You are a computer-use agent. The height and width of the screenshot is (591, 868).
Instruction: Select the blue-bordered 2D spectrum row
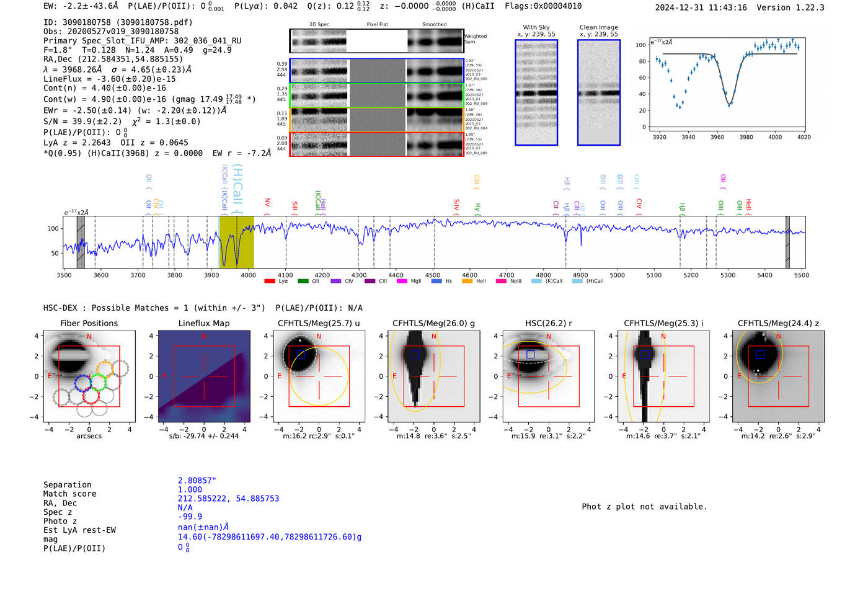point(376,71)
